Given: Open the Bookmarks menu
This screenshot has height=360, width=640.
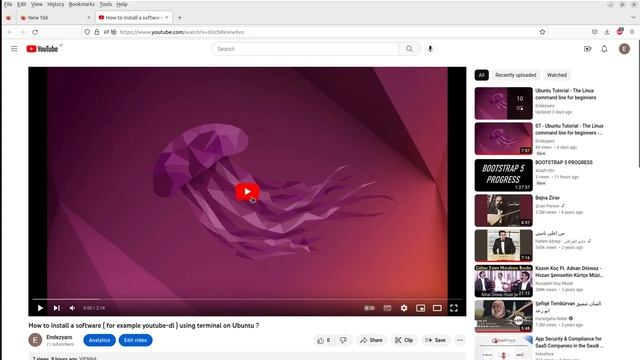Looking at the screenshot, I should click(82, 4).
